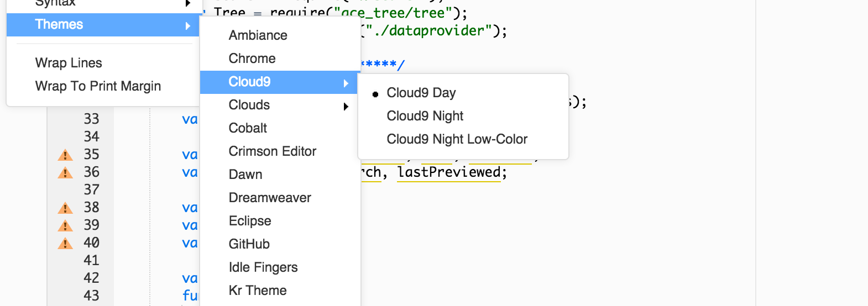Viewport: 868px width, 306px height.
Task: Expand the Clouds theme submenu arrow
Action: click(346, 106)
